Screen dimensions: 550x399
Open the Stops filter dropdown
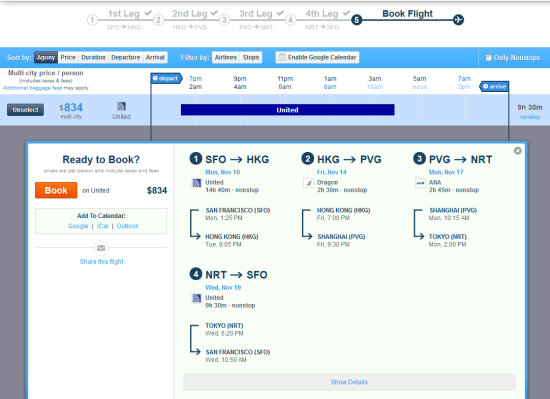(251, 58)
